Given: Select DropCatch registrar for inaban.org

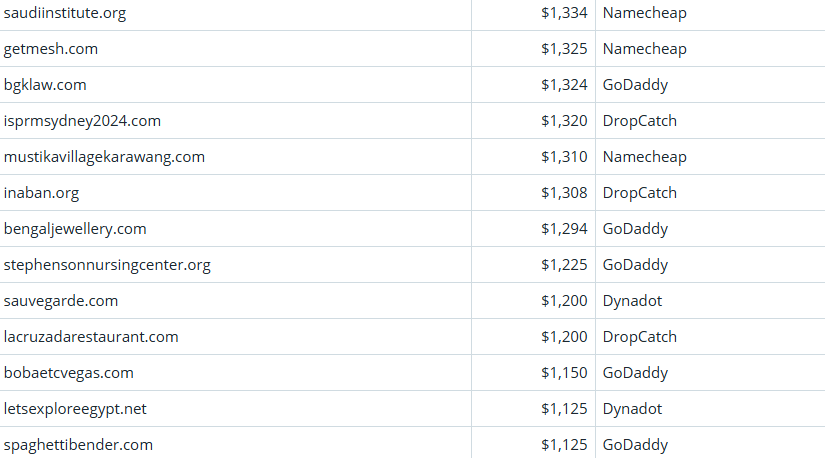Looking at the screenshot, I should pyautogui.click(x=639, y=193).
